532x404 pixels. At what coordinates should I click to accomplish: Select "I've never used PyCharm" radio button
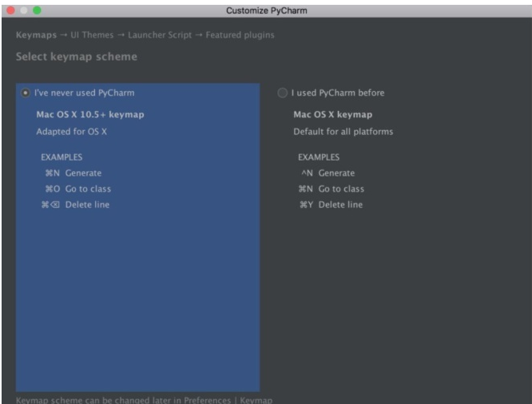(26, 93)
